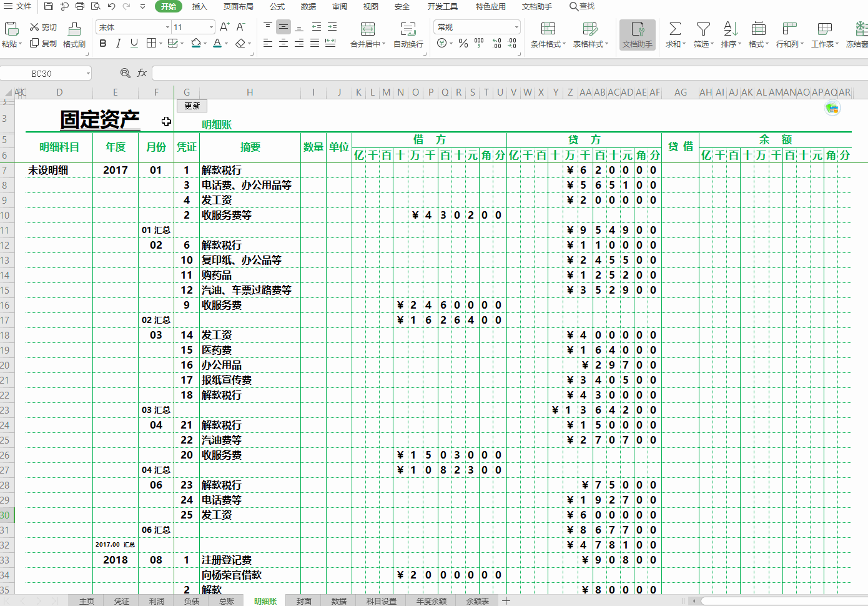Increase indent in the alignment group
This screenshot has width=868, height=606.
[332, 27]
